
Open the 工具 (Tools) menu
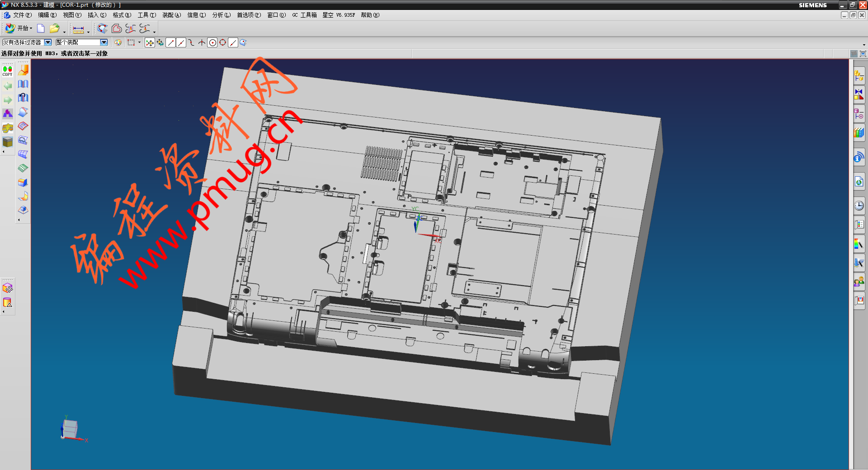[146, 15]
